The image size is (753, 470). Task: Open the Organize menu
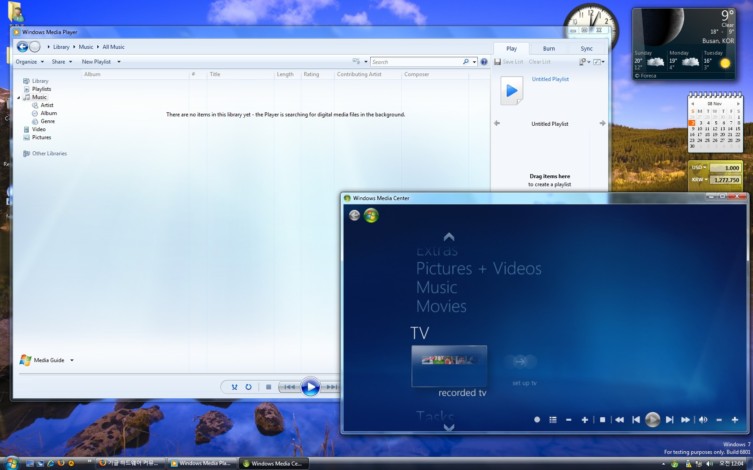(29, 62)
